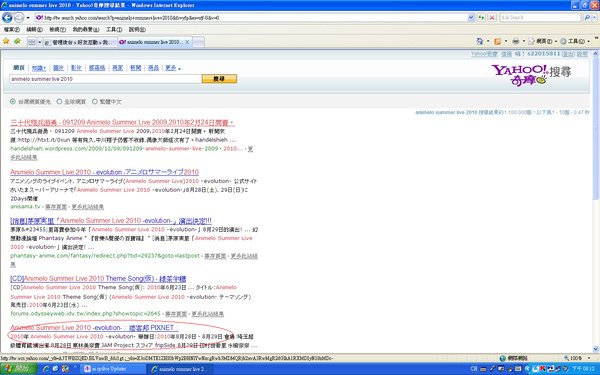
Task: Click the Refresh page icon
Action: [x=481, y=18]
